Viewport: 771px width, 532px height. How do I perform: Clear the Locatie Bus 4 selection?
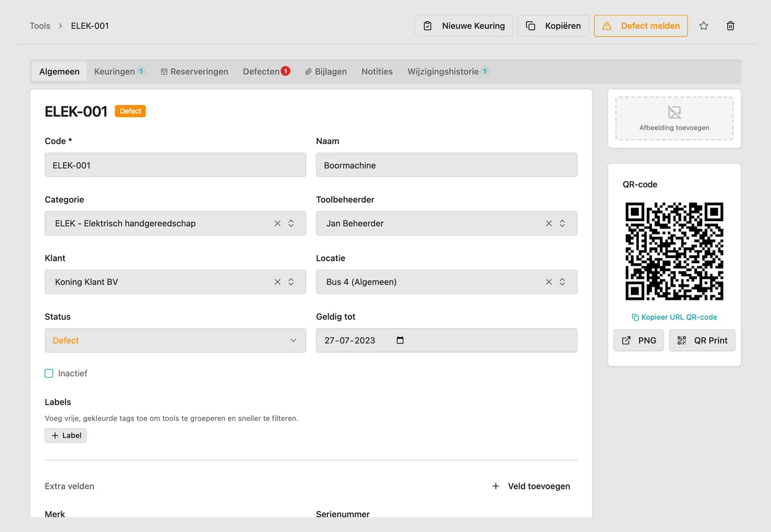coord(549,282)
